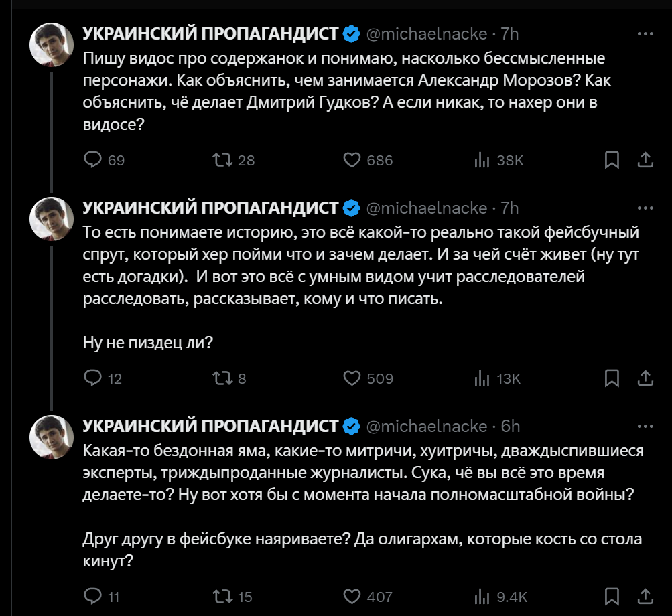Bookmark the first tweet about Александр Морозов
This screenshot has width=672, height=616.
click(x=612, y=160)
